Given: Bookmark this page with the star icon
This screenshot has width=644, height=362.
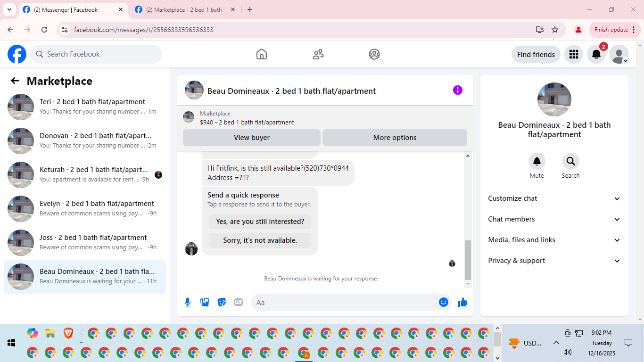Looking at the screenshot, I should [555, 30].
